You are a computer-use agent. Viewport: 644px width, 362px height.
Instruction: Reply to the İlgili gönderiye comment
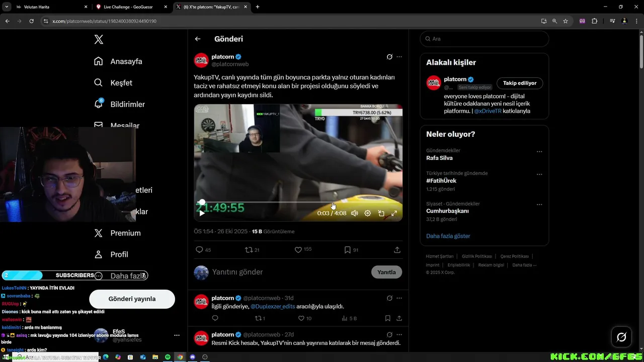(215, 318)
